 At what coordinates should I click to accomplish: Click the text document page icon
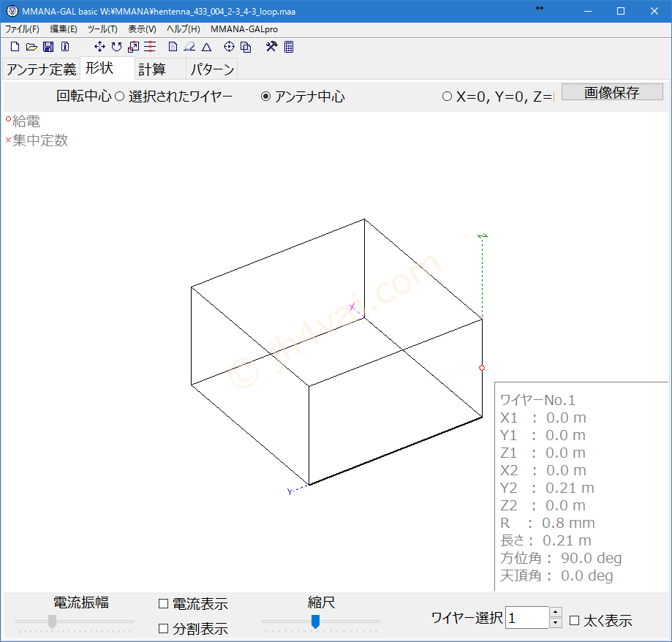point(173,47)
